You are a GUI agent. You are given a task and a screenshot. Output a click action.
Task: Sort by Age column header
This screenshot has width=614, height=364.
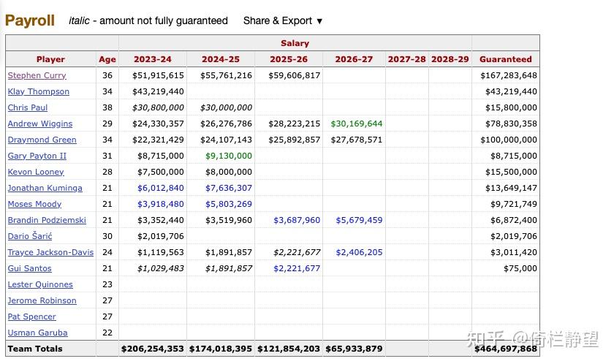click(x=107, y=59)
